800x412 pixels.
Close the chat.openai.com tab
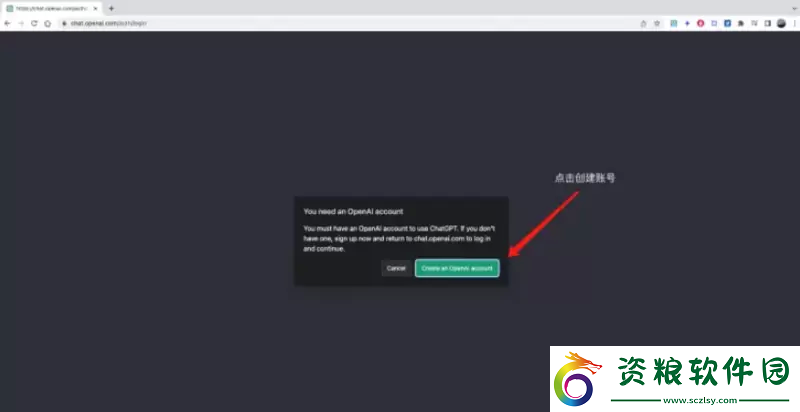pyautogui.click(x=95, y=9)
